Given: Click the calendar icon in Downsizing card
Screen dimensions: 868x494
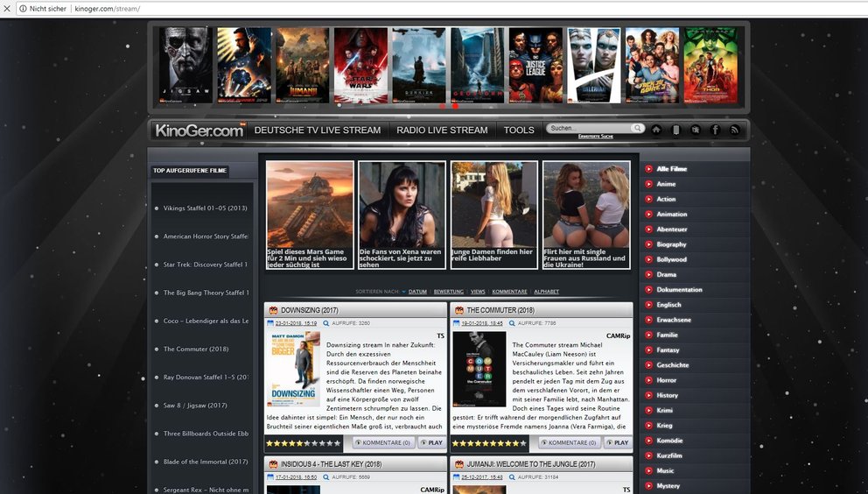Looking at the screenshot, I should click(x=270, y=322).
